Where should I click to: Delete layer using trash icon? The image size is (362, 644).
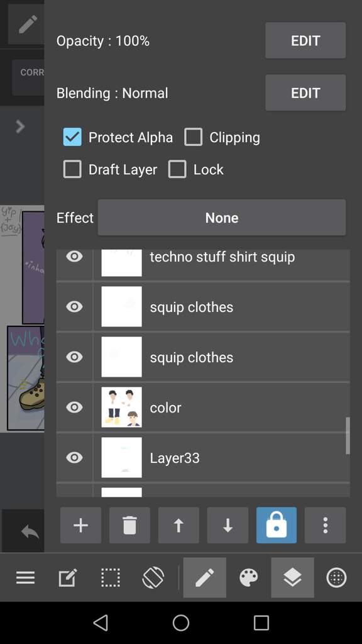tap(129, 525)
